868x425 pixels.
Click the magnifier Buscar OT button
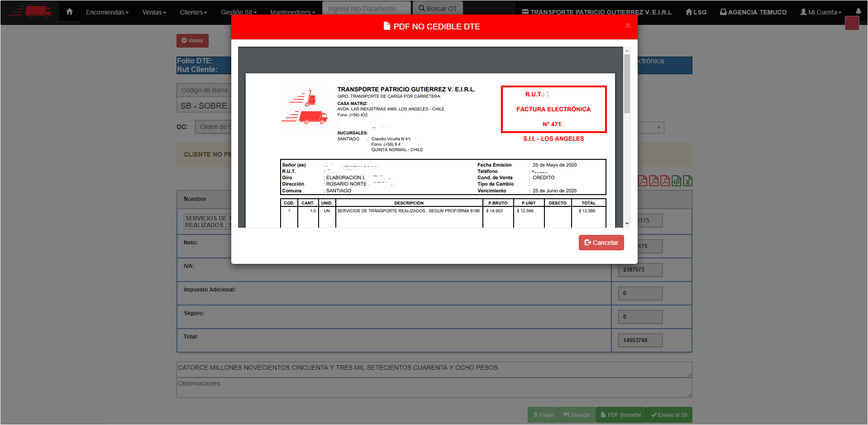coord(438,8)
